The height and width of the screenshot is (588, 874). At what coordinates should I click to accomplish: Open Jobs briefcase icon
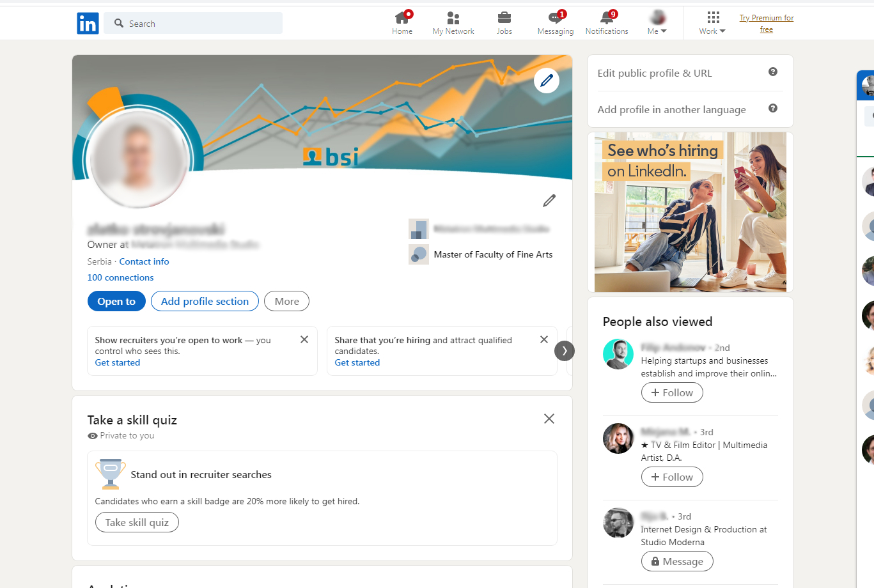click(x=504, y=17)
